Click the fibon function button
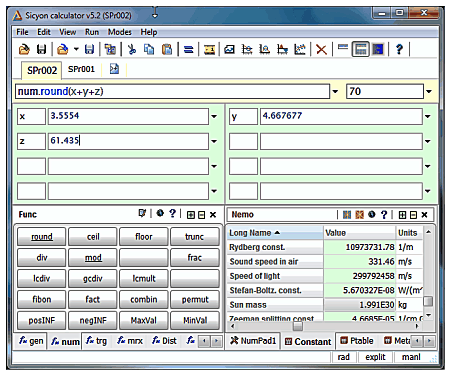This screenshot has width=450, height=375. (x=42, y=299)
